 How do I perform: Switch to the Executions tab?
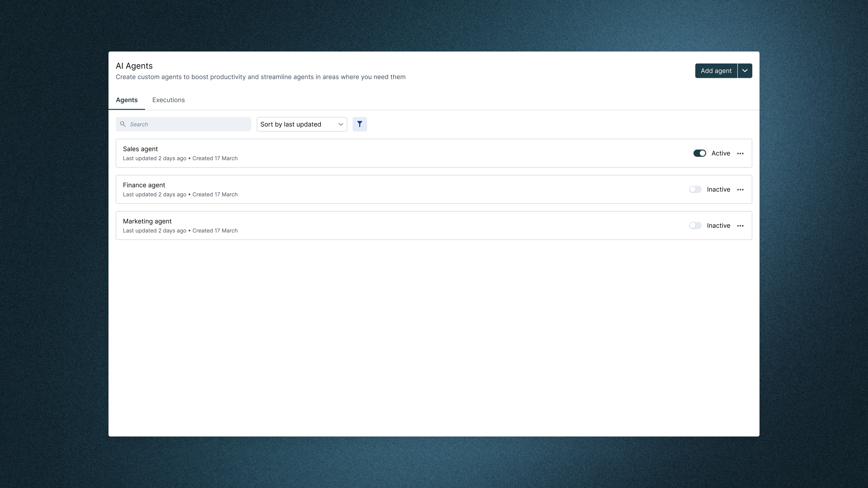point(168,100)
